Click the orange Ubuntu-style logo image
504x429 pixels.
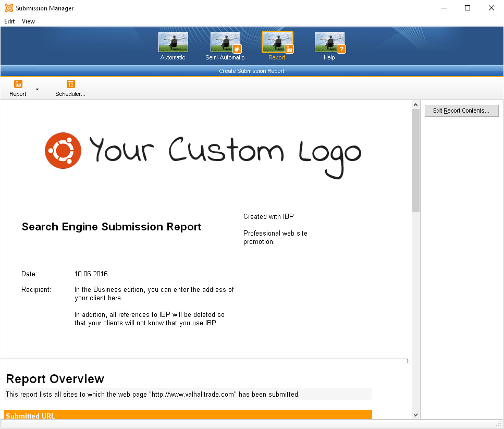63,151
